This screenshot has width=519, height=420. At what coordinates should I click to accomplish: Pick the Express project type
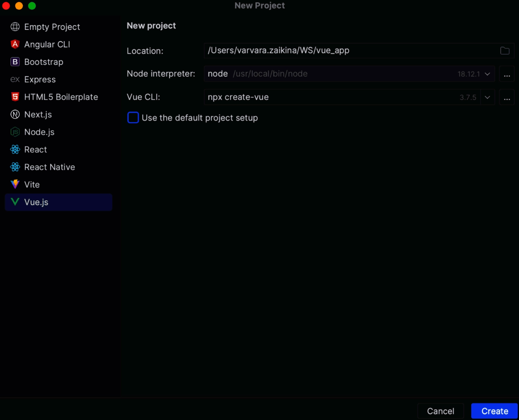click(58, 79)
